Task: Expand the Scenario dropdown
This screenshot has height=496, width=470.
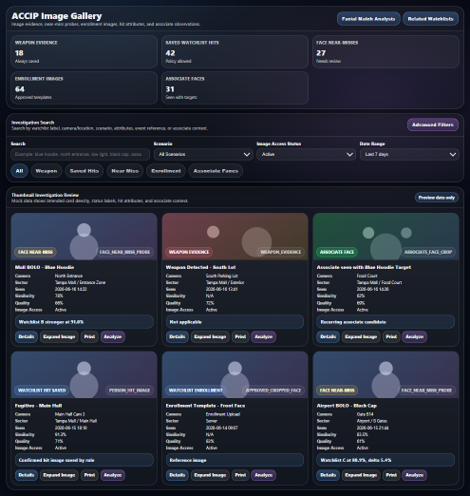Action: pos(203,154)
